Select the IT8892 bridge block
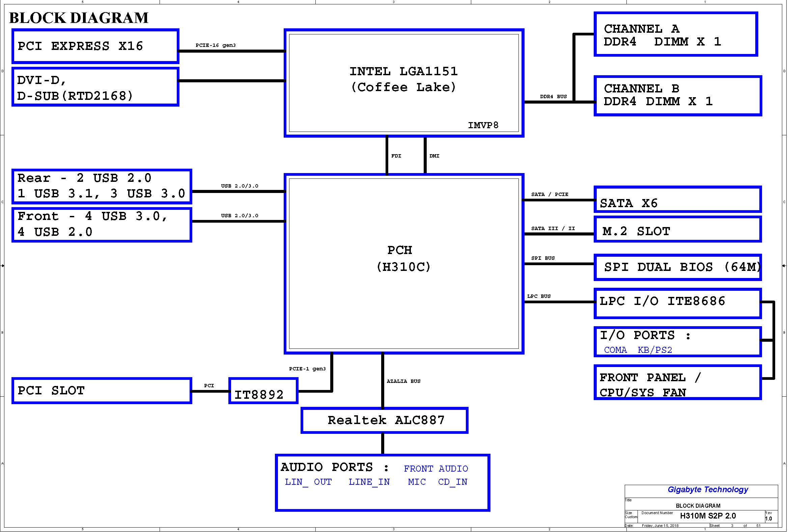789x532 pixels. (263, 391)
